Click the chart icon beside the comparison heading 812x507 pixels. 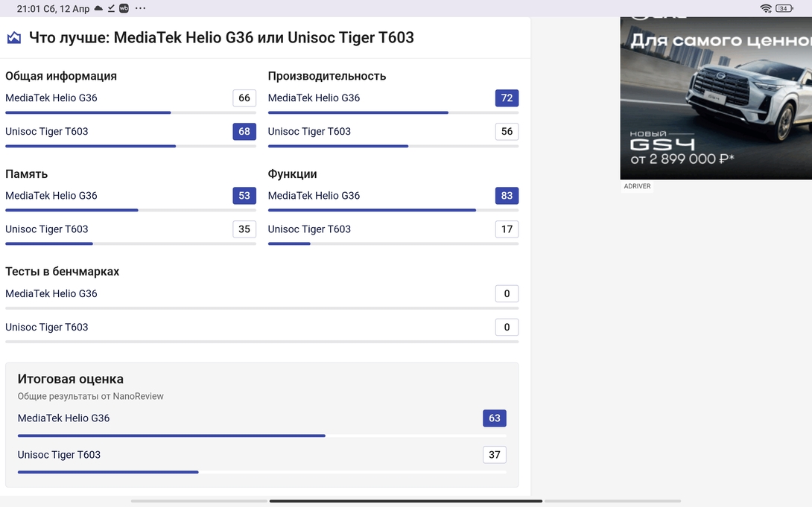14,38
